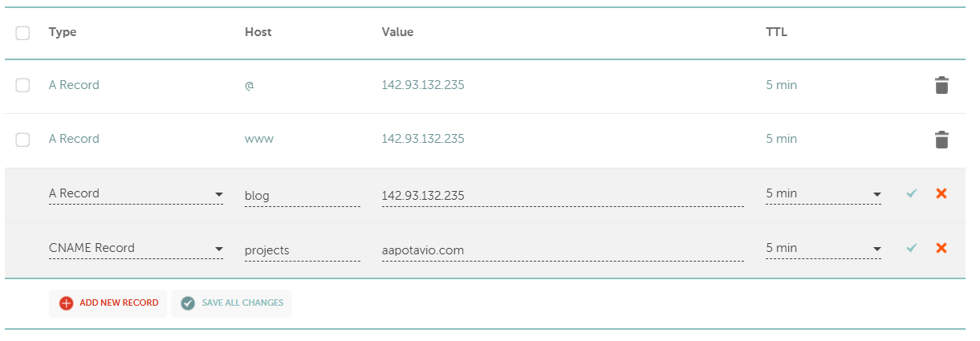Click the 5 min TTL of @ record
Viewport: 980px width, 341px height.
[781, 85]
